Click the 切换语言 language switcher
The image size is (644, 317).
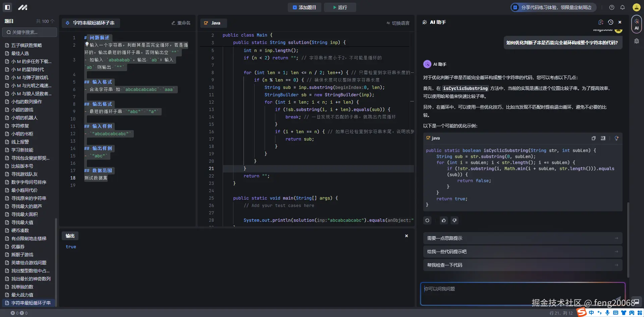(398, 23)
